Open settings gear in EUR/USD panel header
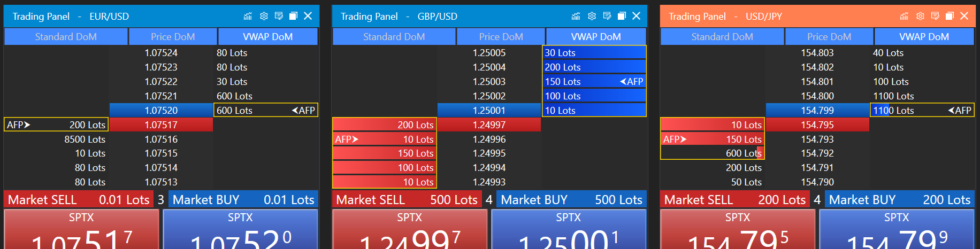This screenshot has width=980, height=249. click(x=264, y=16)
